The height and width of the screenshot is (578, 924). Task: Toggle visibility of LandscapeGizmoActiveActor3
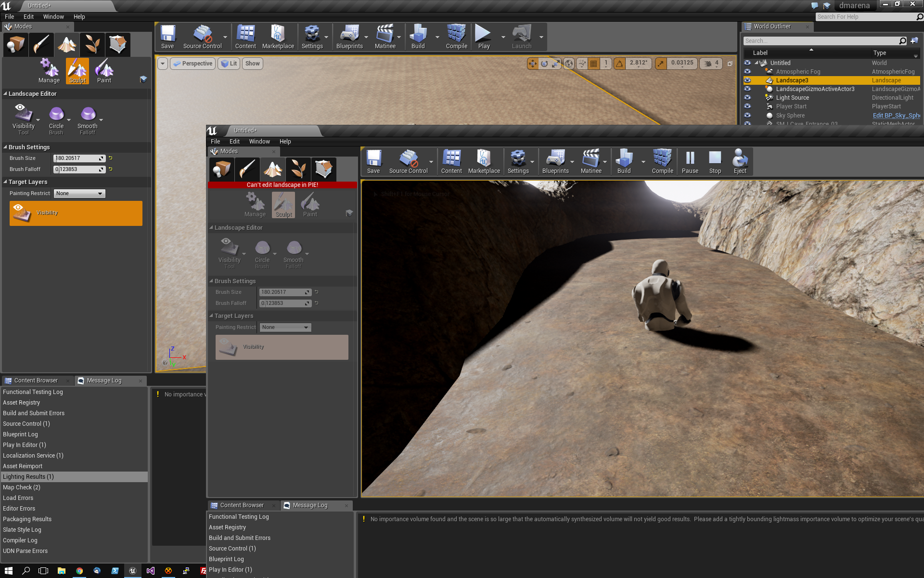coord(747,89)
